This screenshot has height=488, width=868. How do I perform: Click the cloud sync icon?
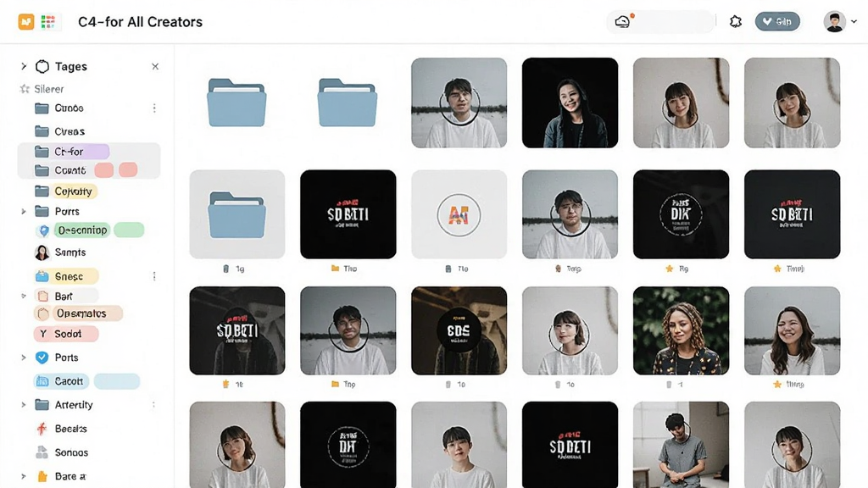pos(623,21)
